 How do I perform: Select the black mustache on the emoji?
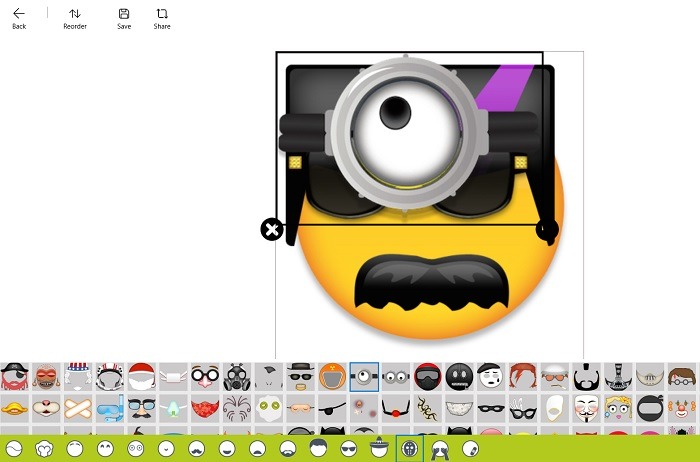click(432, 282)
